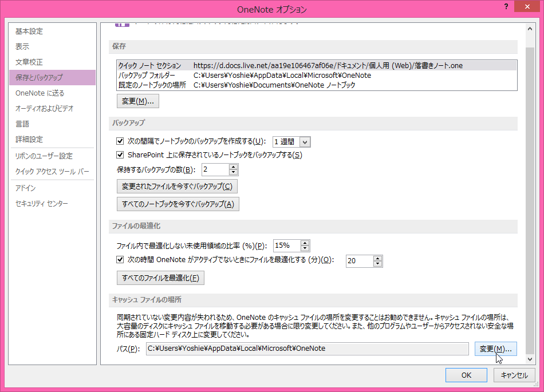Decrease the unused space percentage

click(305, 248)
